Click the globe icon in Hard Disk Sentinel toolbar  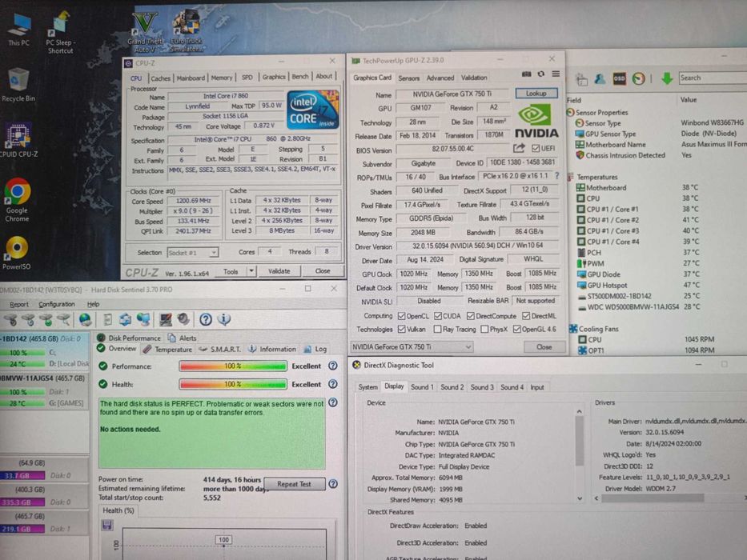[x=85, y=319]
